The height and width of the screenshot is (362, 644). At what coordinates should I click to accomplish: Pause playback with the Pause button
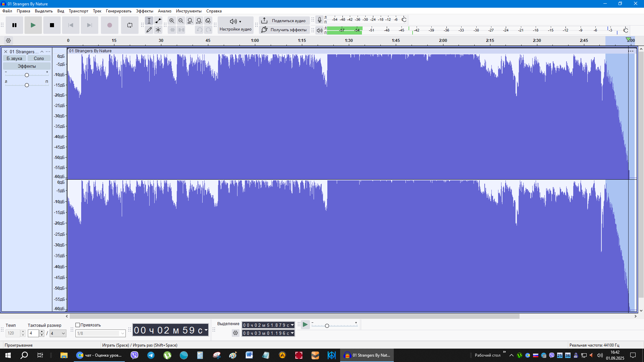point(14,25)
